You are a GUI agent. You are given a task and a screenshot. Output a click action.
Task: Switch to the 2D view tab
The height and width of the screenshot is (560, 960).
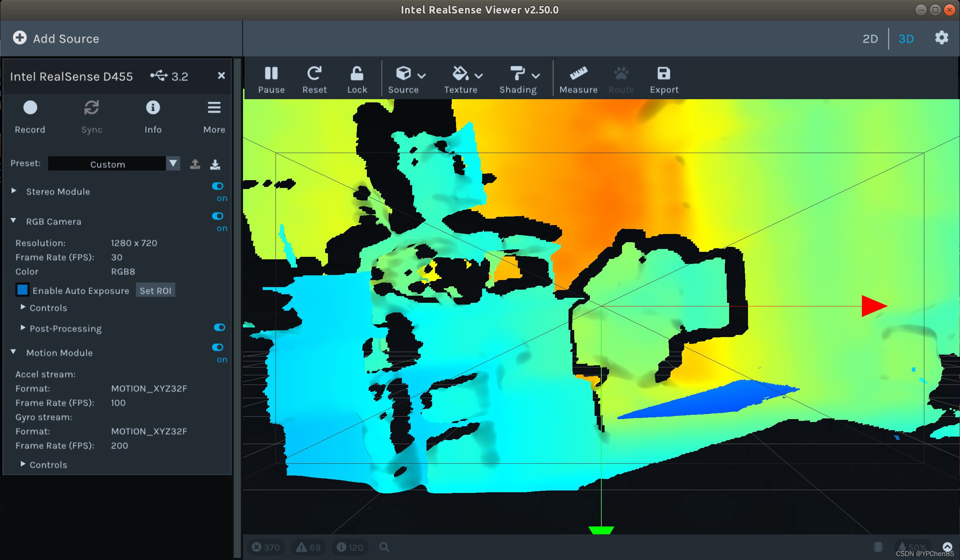[x=870, y=39]
